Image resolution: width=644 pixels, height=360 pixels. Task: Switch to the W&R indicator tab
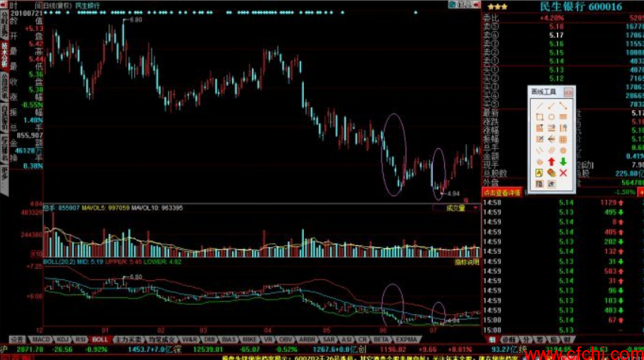pos(189,340)
